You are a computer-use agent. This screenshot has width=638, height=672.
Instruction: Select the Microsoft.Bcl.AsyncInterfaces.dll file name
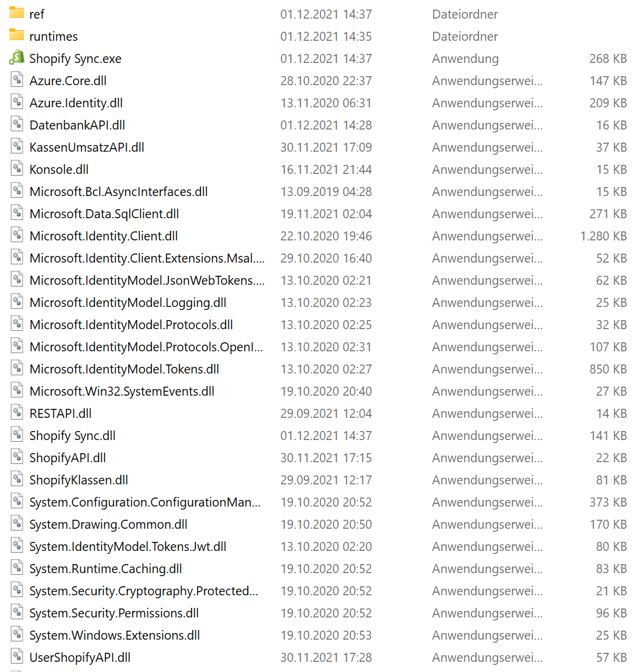[119, 192]
